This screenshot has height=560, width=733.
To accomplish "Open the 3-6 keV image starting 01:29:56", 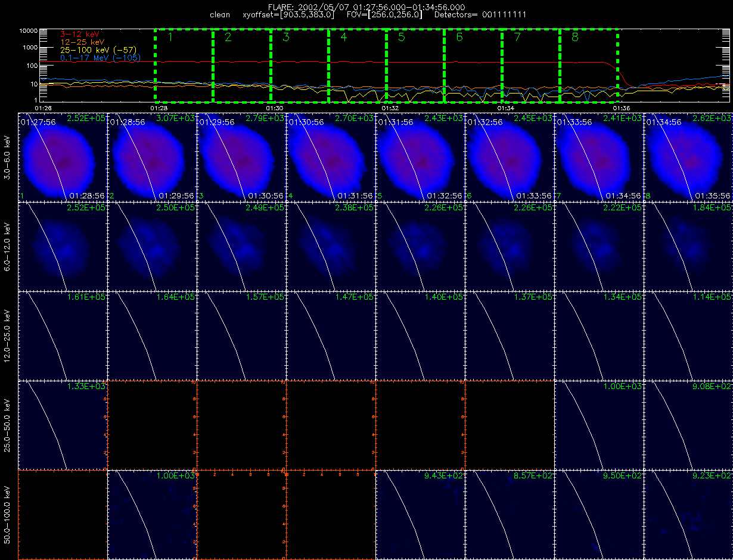I will [x=241, y=157].
